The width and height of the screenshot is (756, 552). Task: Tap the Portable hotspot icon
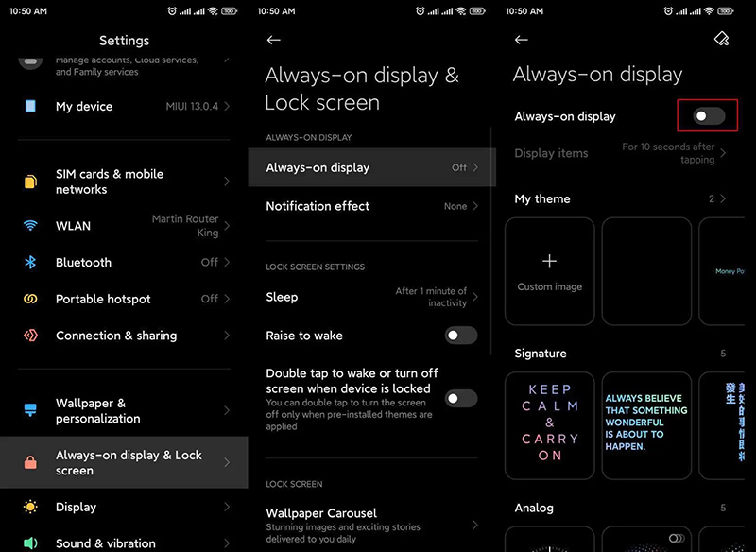tap(30, 299)
